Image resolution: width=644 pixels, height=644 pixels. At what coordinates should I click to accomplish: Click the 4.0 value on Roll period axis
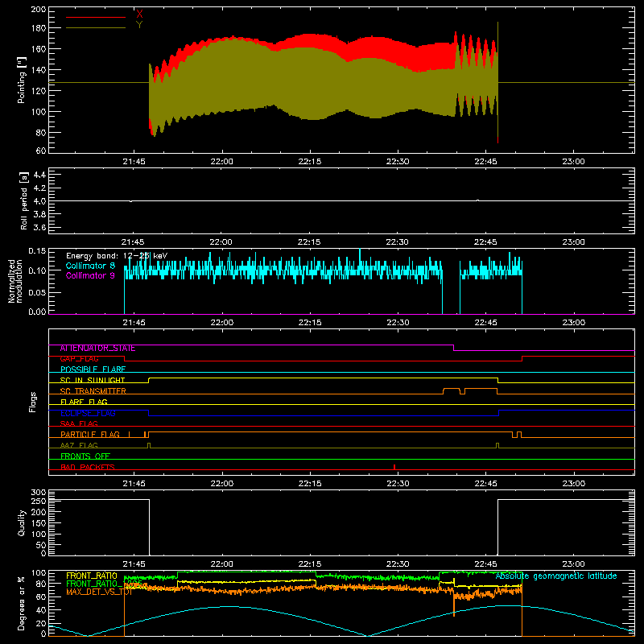(x=39, y=201)
